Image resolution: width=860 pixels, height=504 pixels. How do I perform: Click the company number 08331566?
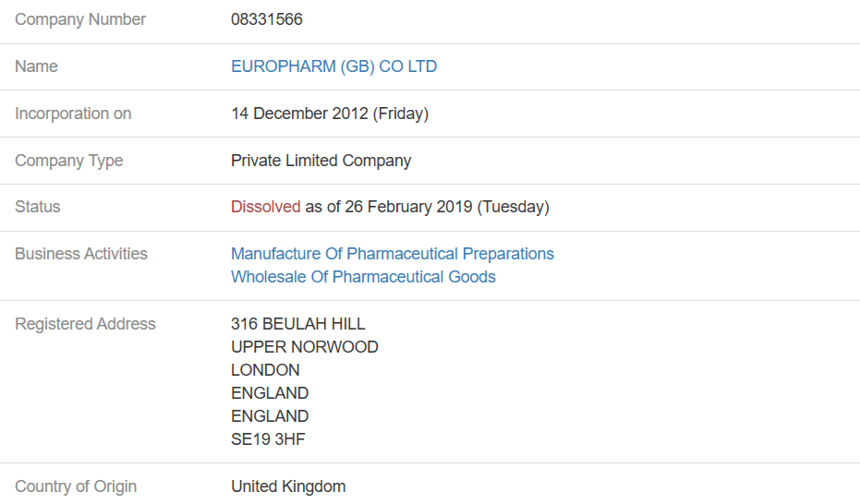point(266,19)
